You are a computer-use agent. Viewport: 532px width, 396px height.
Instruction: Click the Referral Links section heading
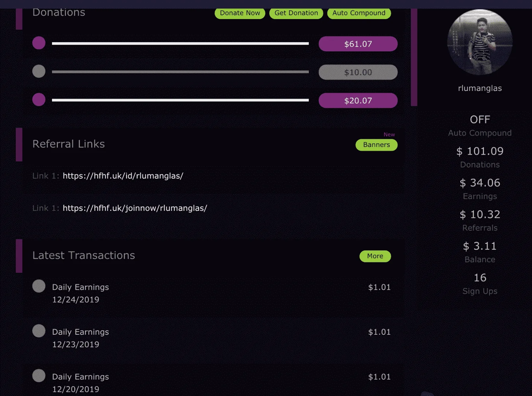click(x=69, y=144)
